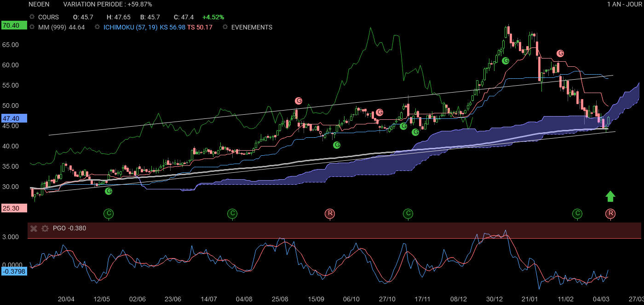Click left green G marker before 17/11
Viewport: 644px width, 305px height.
coord(403,126)
